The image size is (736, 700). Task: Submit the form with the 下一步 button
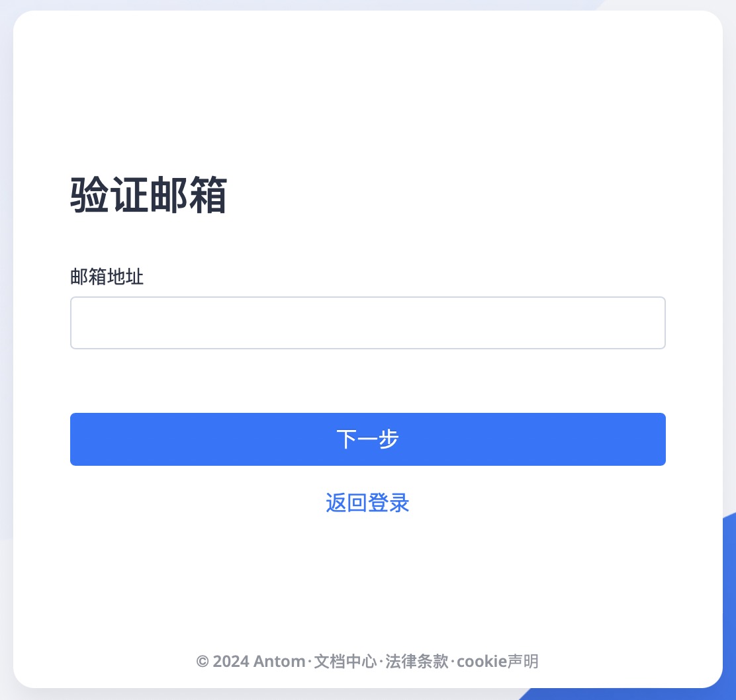(x=367, y=439)
